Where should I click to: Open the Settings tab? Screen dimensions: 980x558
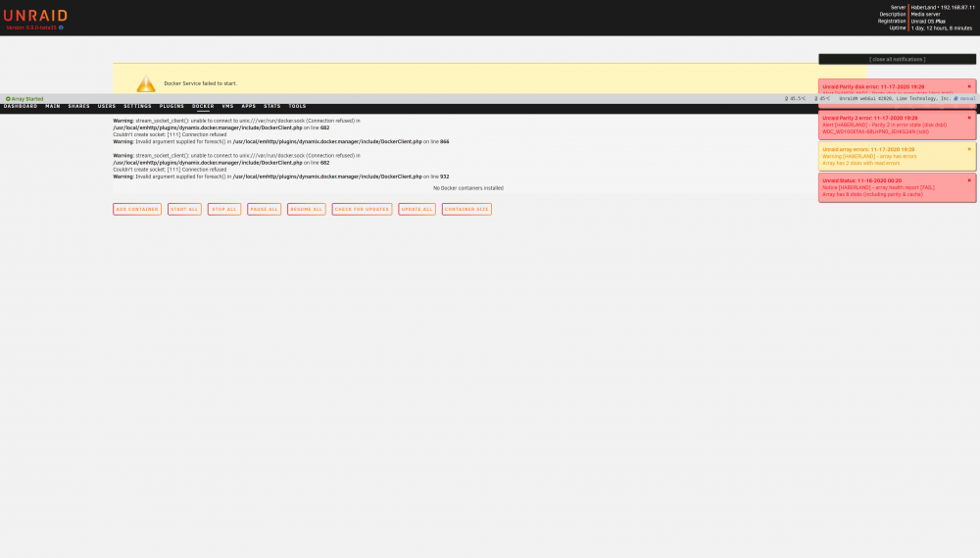137,106
